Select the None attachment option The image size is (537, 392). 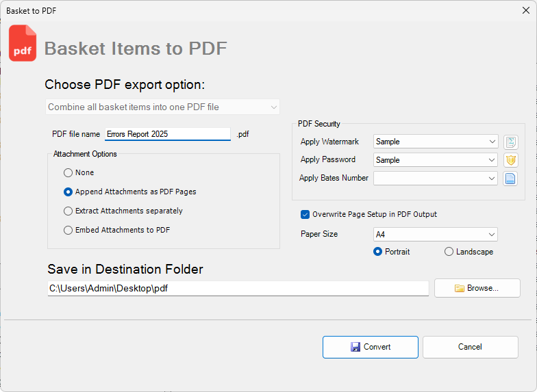pyautogui.click(x=68, y=173)
